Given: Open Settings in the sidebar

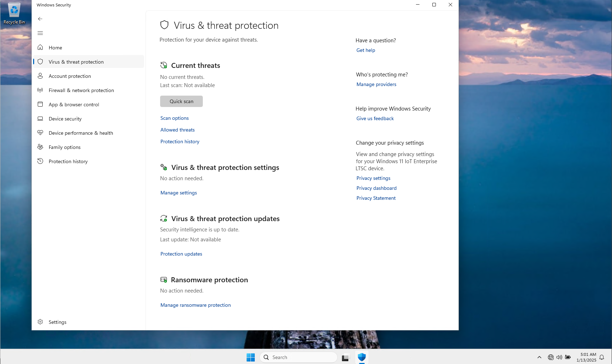Looking at the screenshot, I should pos(89,322).
